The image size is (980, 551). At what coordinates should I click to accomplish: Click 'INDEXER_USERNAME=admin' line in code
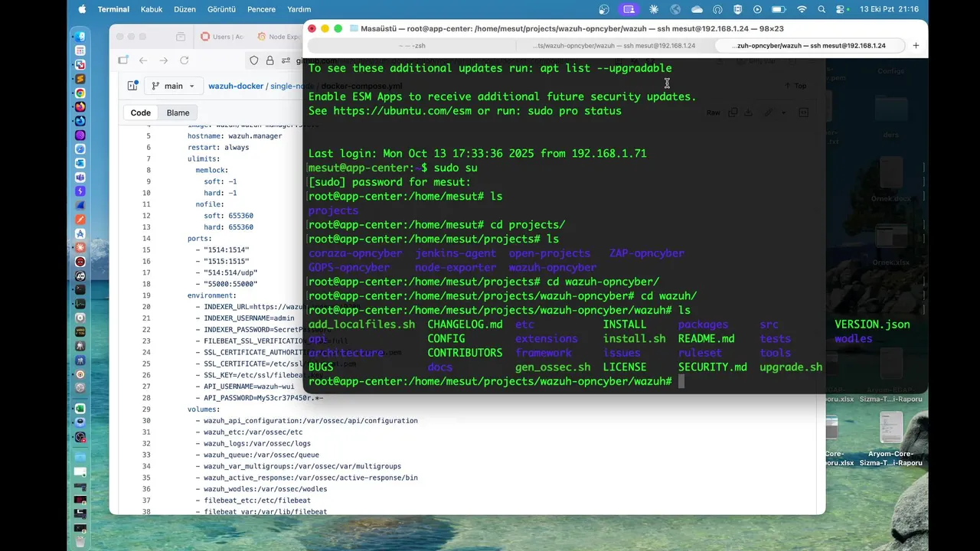pos(249,318)
